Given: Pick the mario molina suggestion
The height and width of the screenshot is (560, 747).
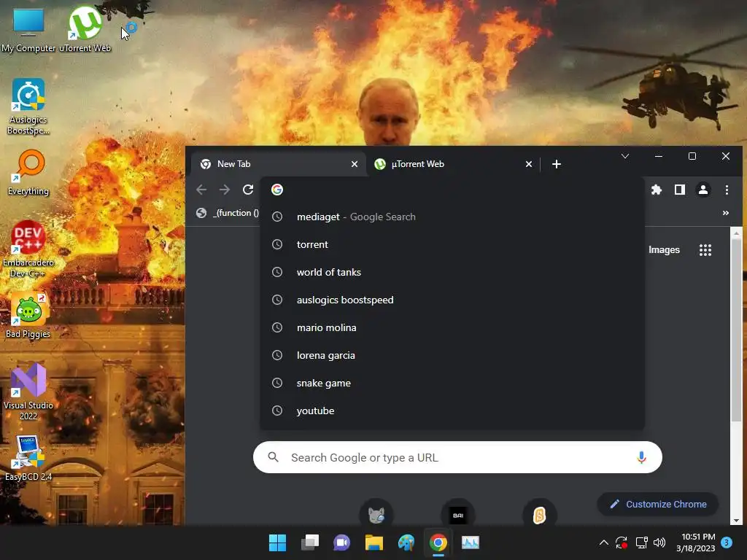Looking at the screenshot, I should pyautogui.click(x=452, y=327).
